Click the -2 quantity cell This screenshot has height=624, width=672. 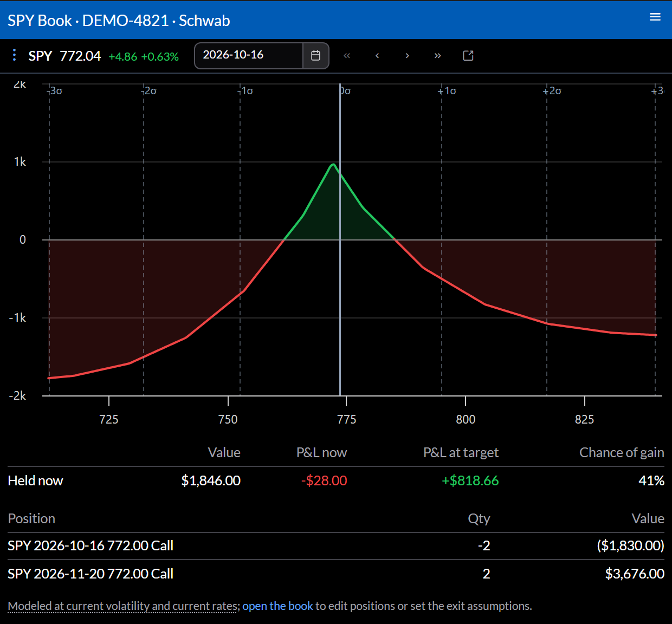[x=484, y=545]
